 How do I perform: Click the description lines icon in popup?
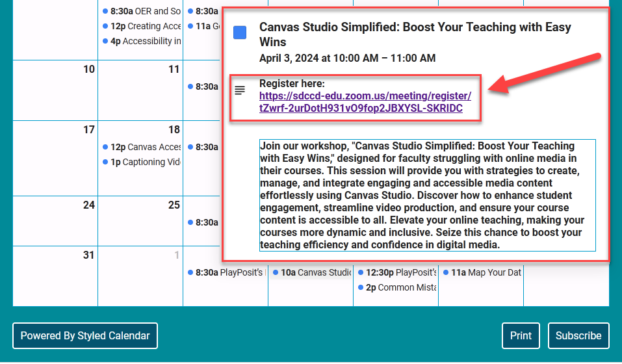click(240, 90)
